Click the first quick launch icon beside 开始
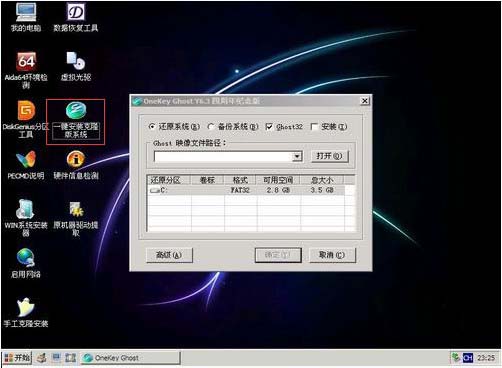The image size is (502, 368). pos(42,358)
